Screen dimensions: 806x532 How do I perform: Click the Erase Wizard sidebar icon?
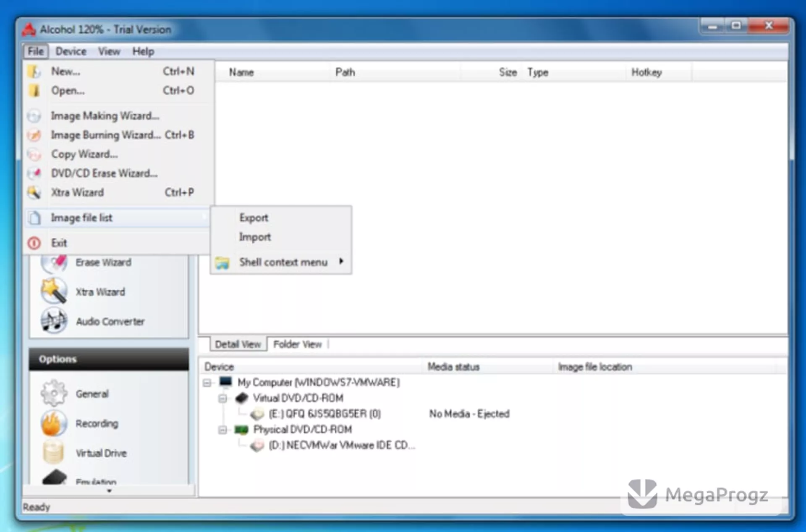54,264
